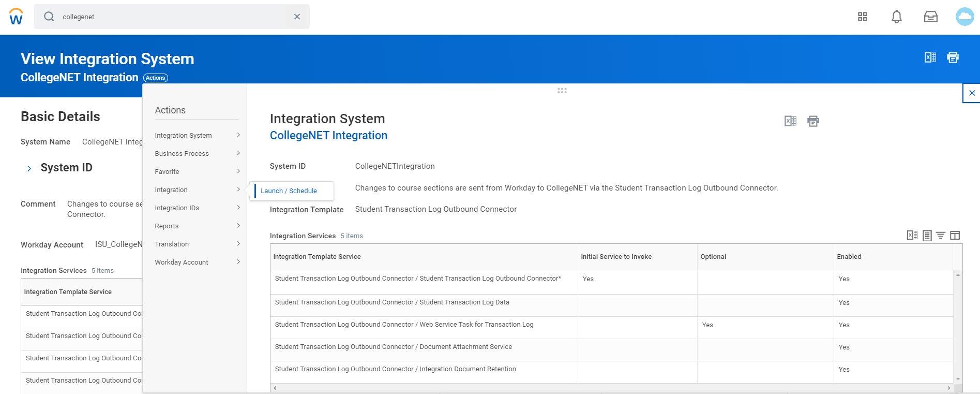Print the Integration System popup

(x=813, y=121)
